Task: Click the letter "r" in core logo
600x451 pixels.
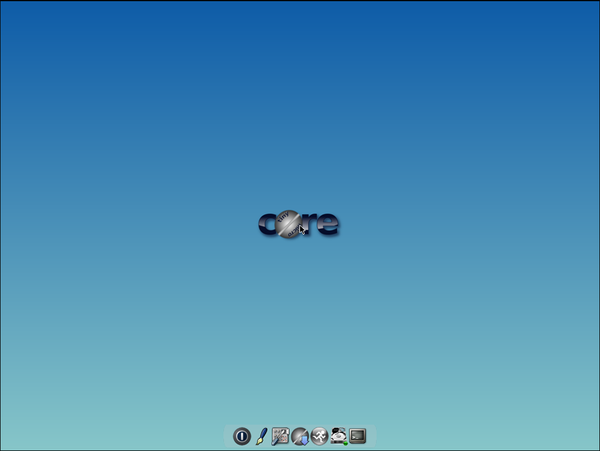Action: point(311,225)
